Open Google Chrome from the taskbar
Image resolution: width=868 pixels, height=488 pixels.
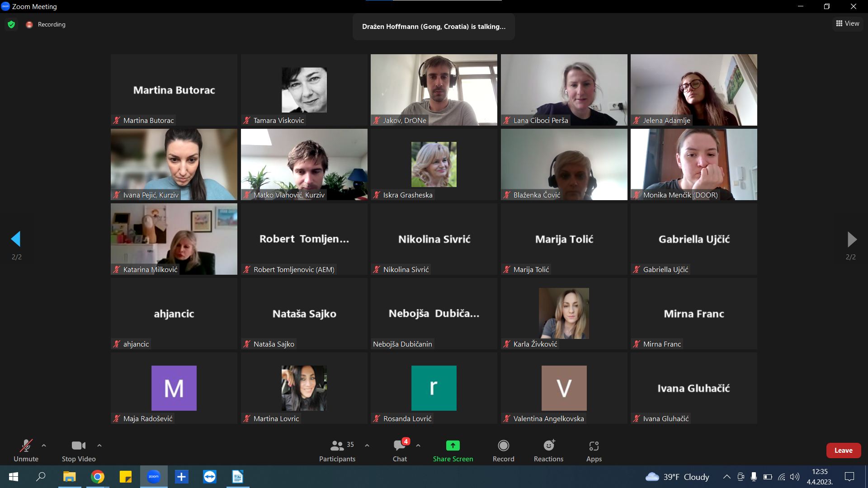pyautogui.click(x=98, y=477)
